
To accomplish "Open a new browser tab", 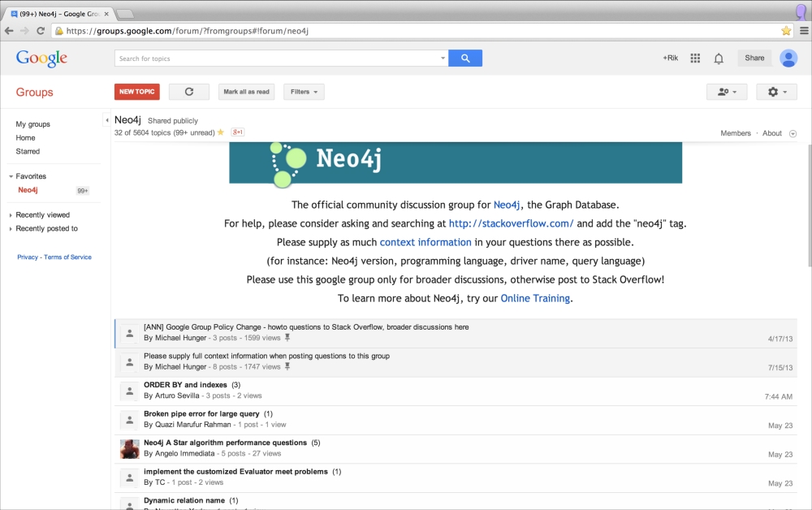I will click(125, 14).
